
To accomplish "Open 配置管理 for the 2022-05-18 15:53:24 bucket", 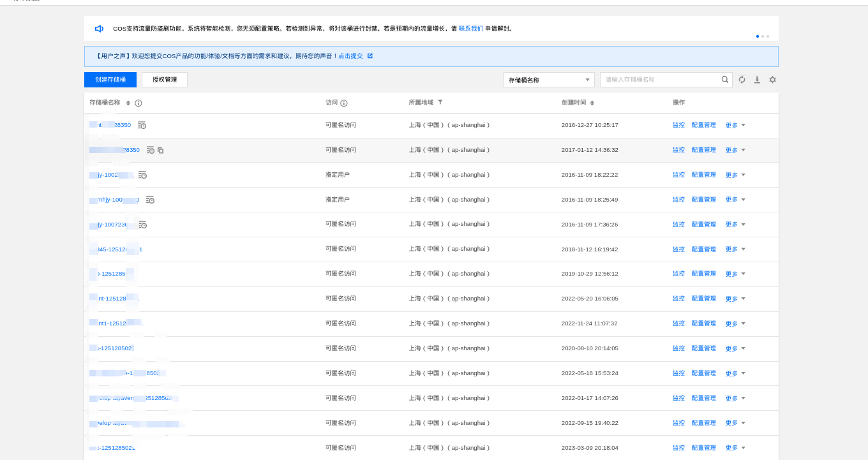I will tap(704, 373).
